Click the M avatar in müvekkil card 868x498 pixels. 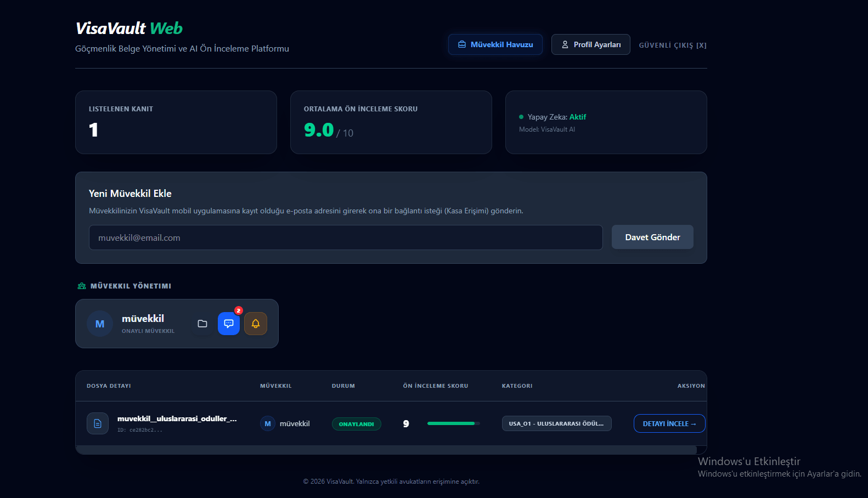(x=100, y=324)
